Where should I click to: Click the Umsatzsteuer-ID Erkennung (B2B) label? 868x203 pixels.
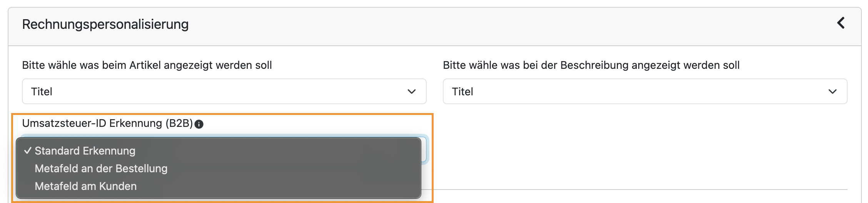(107, 123)
